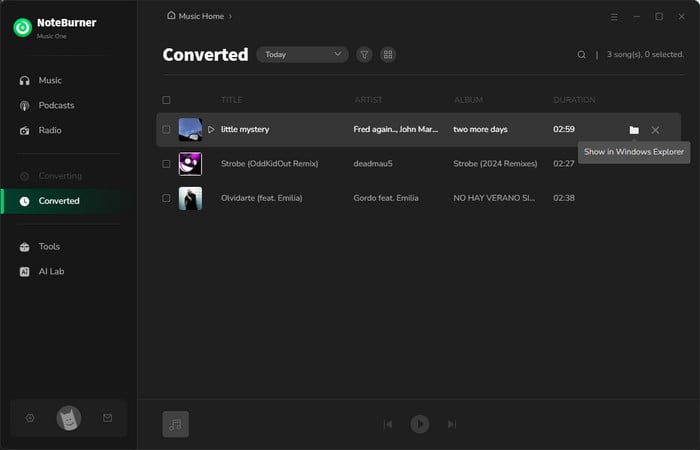The height and width of the screenshot is (450, 700).
Task: Check the box for little mystery
Action: (166, 130)
